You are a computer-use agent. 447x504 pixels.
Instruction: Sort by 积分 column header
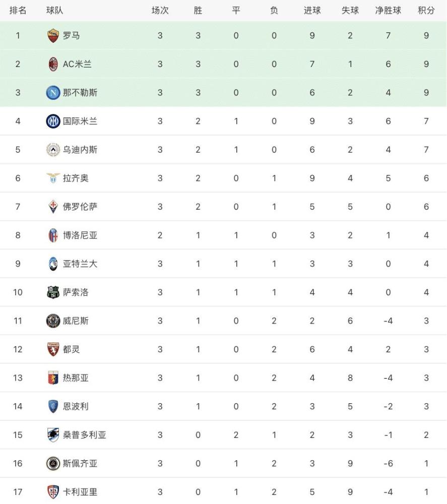click(x=426, y=10)
